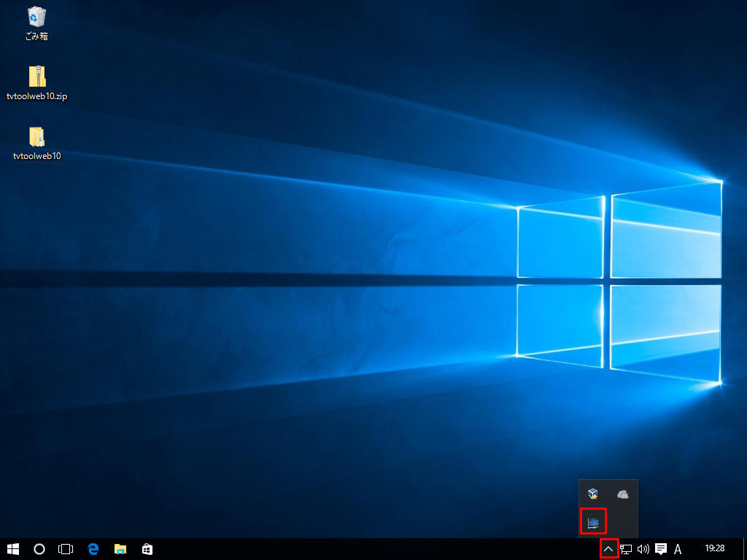Click OneDrive cloud icon in tray overflow

(623, 494)
